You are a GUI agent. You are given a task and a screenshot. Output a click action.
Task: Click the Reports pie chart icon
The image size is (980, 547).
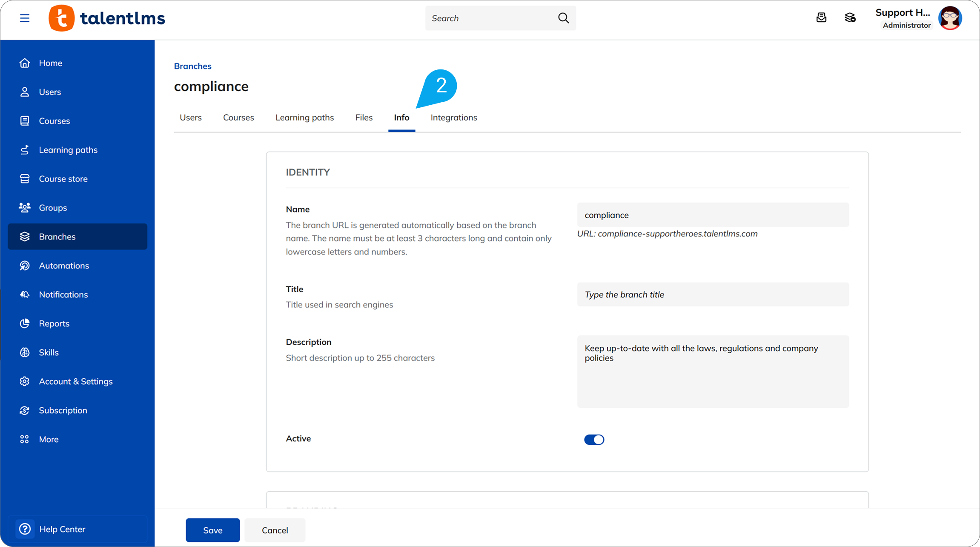(25, 323)
